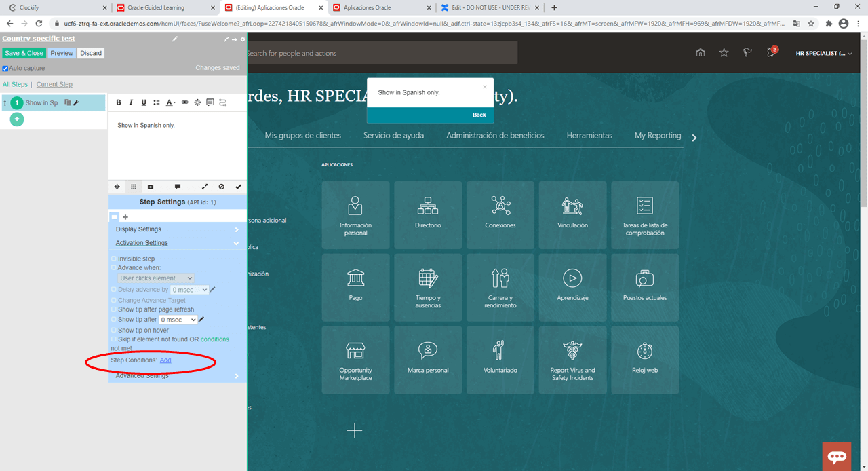Screen dimensions: 868x471
Task: Open the 'User clicks element' dropdown
Action: (x=156, y=278)
